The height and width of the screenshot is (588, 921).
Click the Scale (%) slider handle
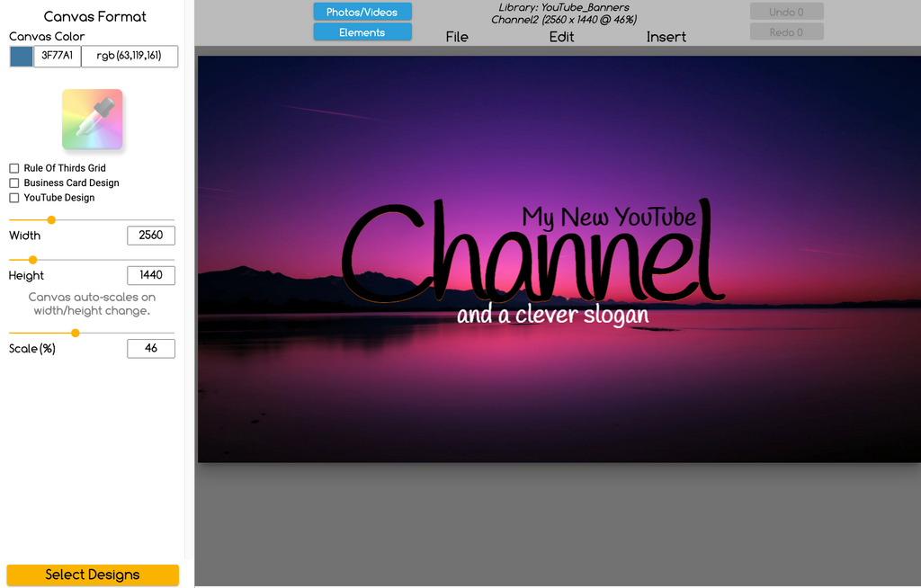pyautogui.click(x=76, y=333)
